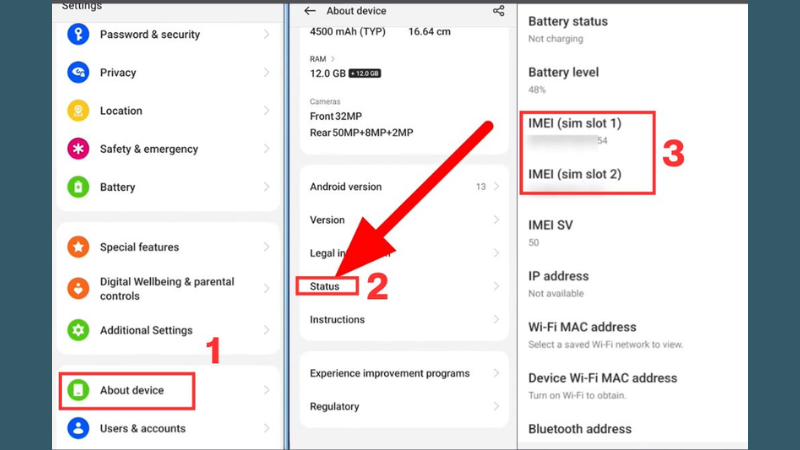The image size is (800, 450).
Task: Tap the green About device icon
Action: 78,390
